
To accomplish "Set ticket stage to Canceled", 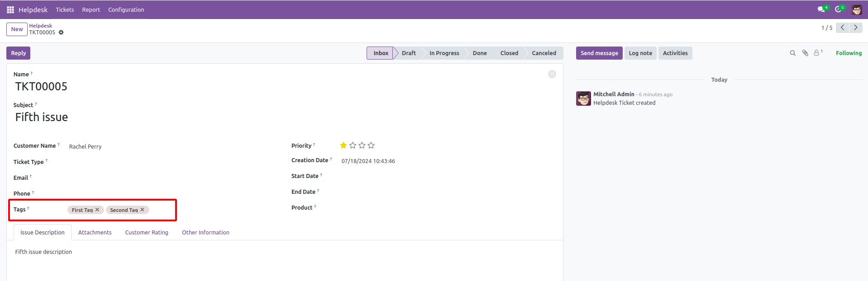I will click(544, 53).
